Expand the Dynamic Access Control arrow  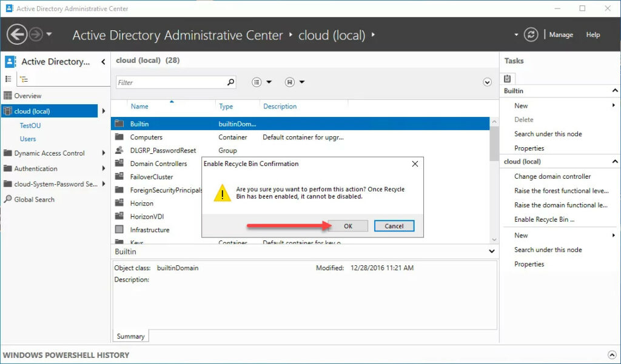104,153
